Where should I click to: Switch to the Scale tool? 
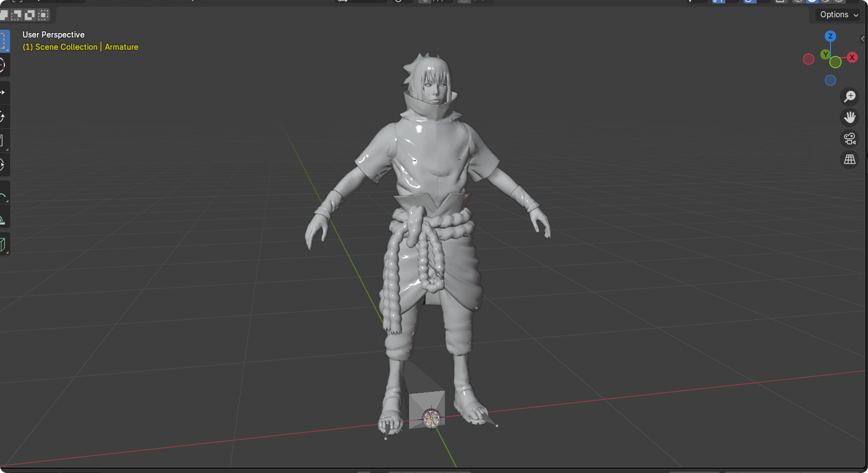[x=3, y=141]
